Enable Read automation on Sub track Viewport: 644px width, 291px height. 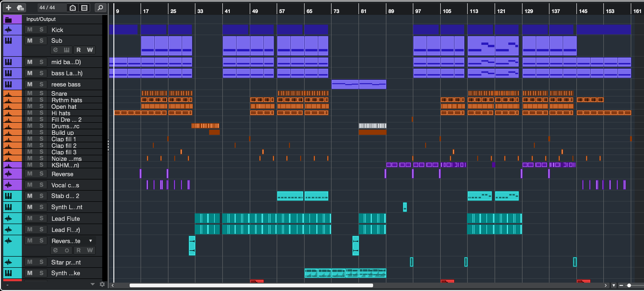tap(79, 50)
